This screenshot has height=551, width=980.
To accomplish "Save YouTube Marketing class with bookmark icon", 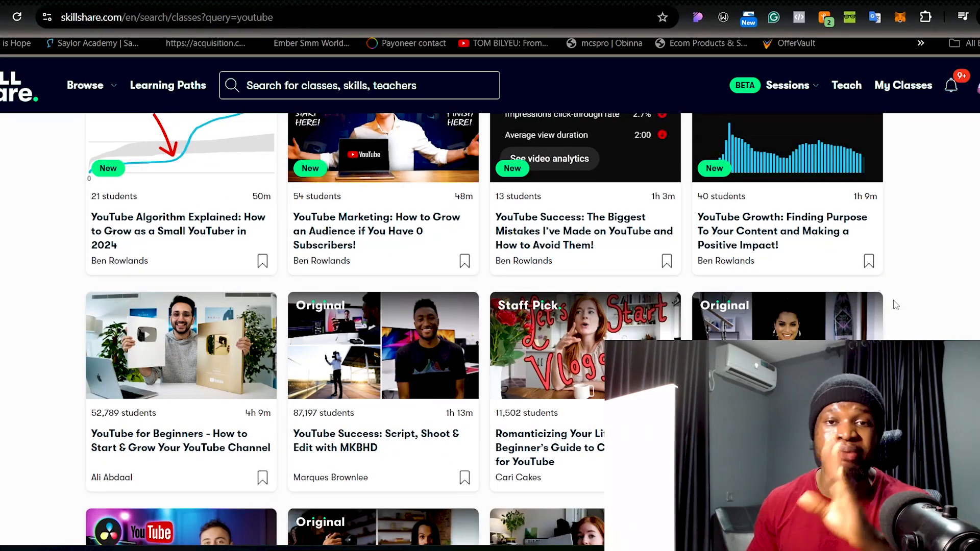I will coord(464,261).
